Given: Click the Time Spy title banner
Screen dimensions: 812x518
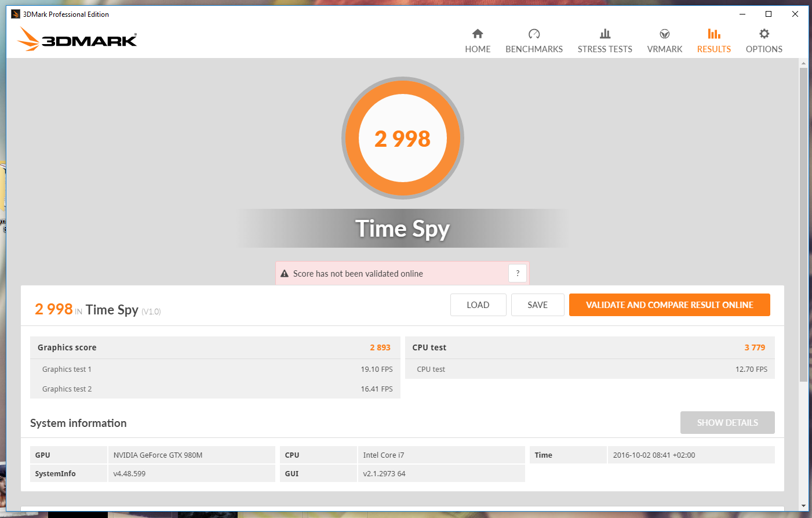Looking at the screenshot, I should (x=402, y=229).
